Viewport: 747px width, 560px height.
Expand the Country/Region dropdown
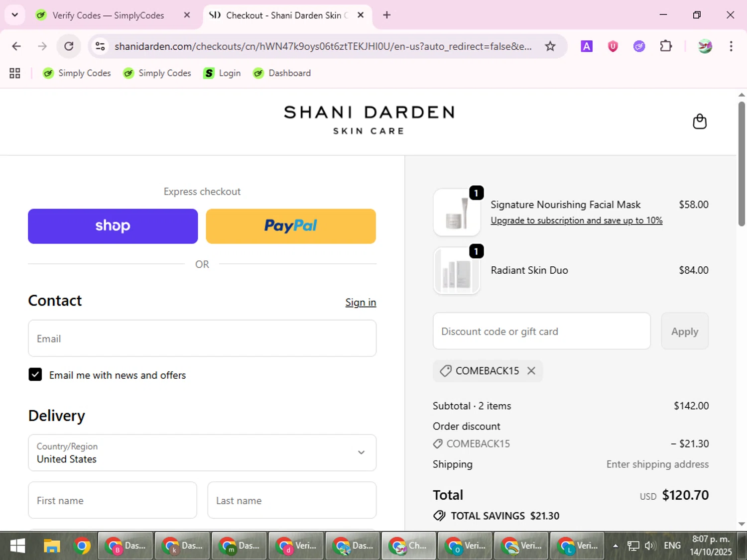202,452
